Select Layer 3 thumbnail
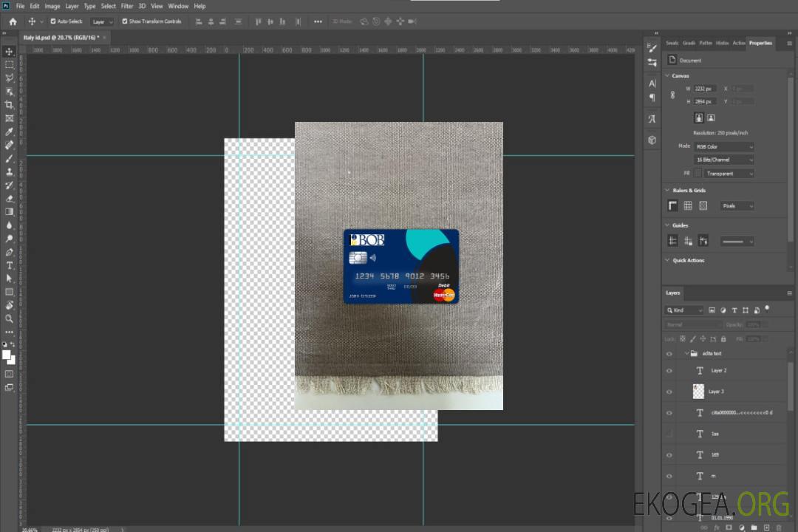 [698, 391]
